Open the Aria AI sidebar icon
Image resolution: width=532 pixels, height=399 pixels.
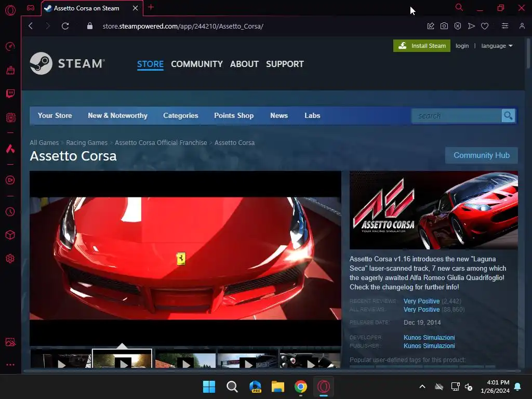[x=10, y=149]
